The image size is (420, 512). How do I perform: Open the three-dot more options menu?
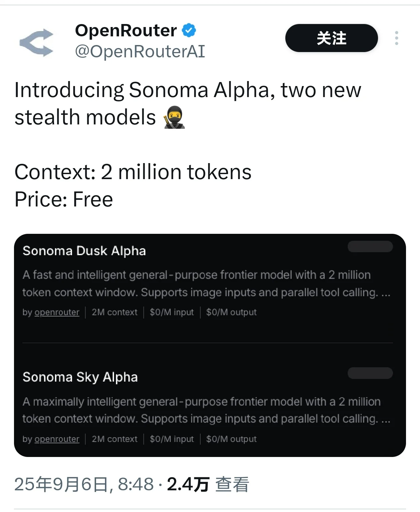[396, 38]
